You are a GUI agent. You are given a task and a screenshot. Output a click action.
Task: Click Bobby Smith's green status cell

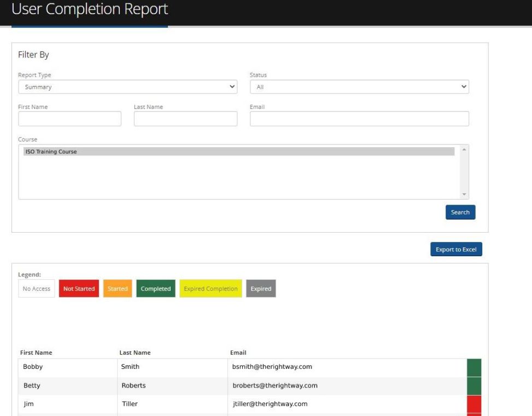(x=474, y=367)
